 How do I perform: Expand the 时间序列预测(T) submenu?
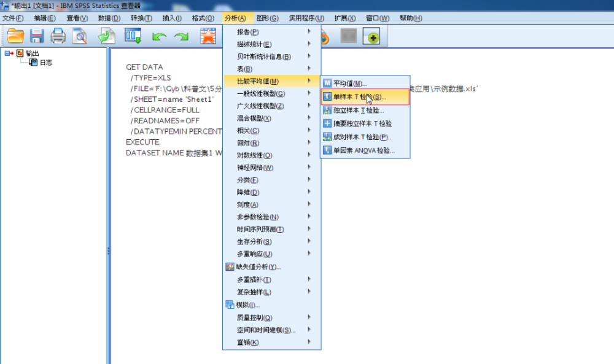(272, 230)
